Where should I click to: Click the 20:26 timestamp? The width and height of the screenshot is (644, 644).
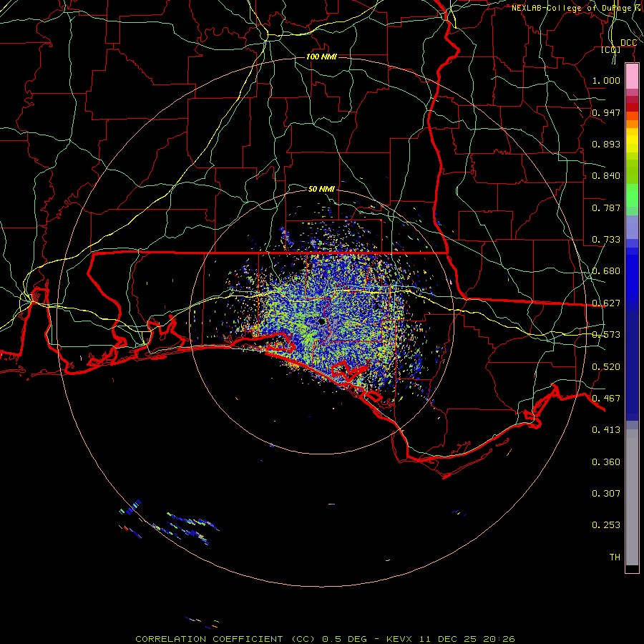point(499,639)
